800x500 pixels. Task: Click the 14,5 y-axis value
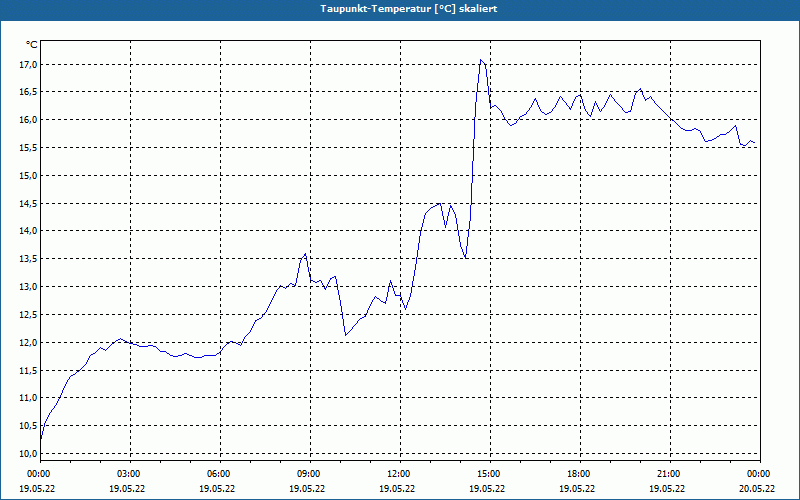29,203
